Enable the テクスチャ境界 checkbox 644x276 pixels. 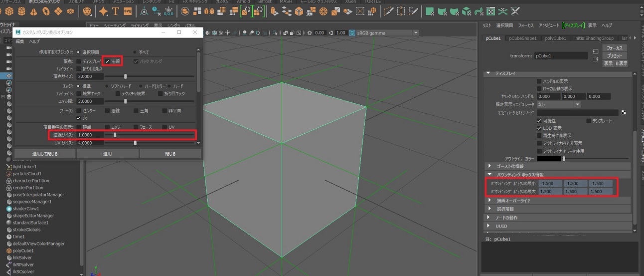pos(118,93)
